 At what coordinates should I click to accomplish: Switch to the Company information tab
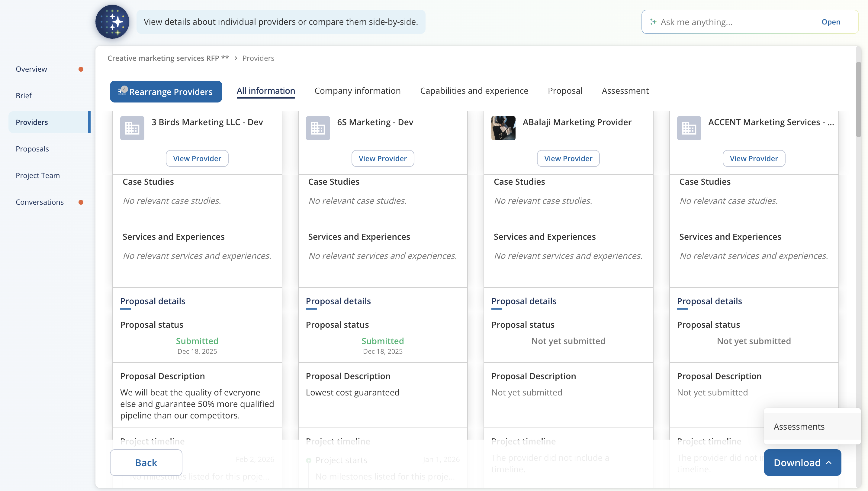(x=357, y=91)
